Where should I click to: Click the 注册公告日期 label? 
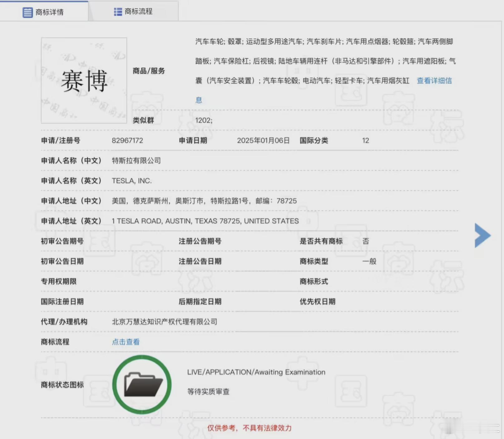pos(200,261)
